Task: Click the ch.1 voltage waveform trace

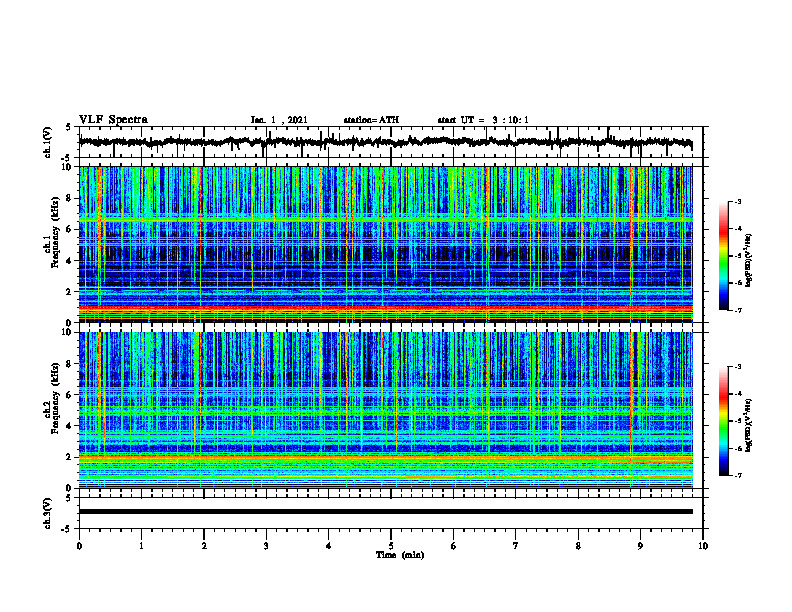Action: point(385,142)
